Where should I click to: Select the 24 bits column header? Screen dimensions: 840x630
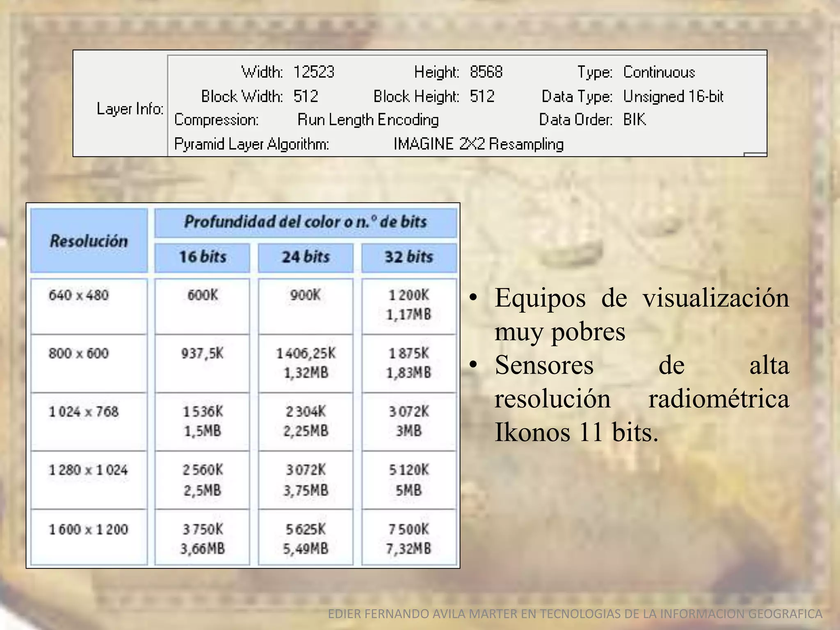tap(306, 258)
